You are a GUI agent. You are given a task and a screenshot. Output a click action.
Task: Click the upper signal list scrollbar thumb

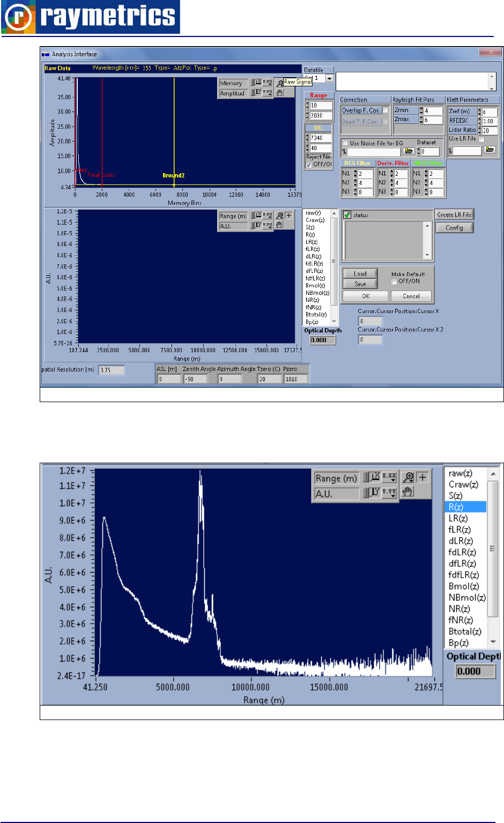click(334, 261)
